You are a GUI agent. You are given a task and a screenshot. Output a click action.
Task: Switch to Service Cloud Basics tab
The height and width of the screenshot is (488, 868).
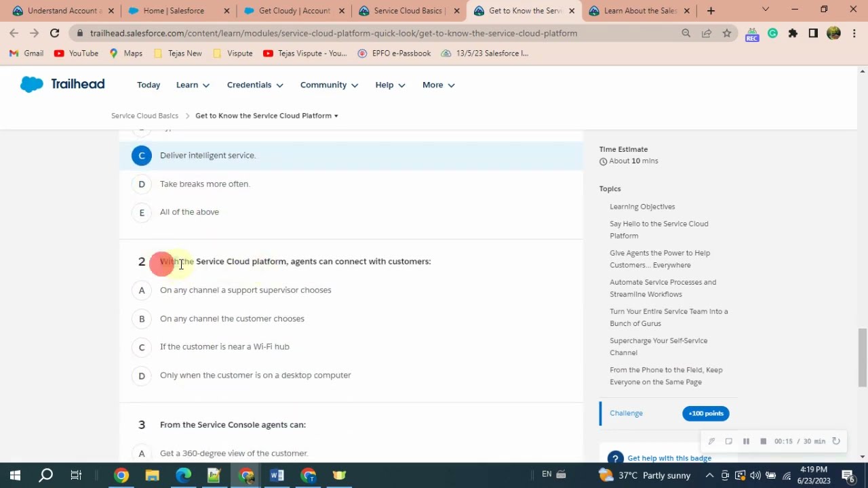pos(409,11)
